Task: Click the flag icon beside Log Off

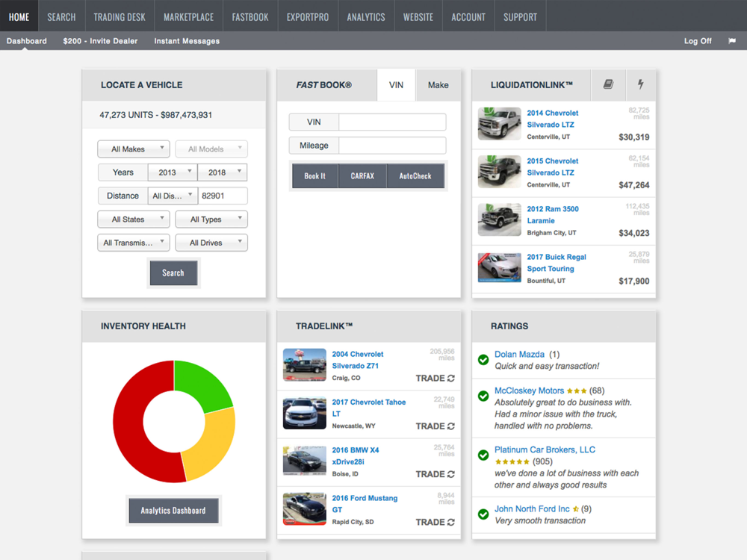Action: pos(732,41)
